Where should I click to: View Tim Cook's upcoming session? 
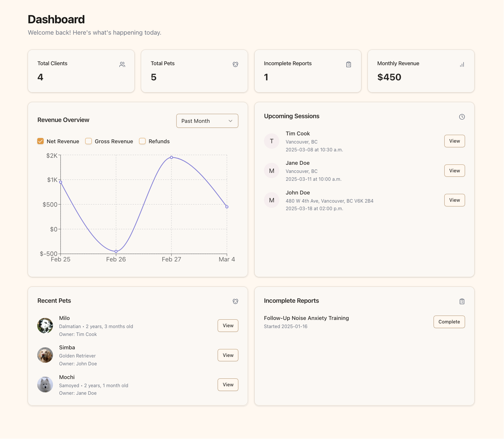[454, 141]
